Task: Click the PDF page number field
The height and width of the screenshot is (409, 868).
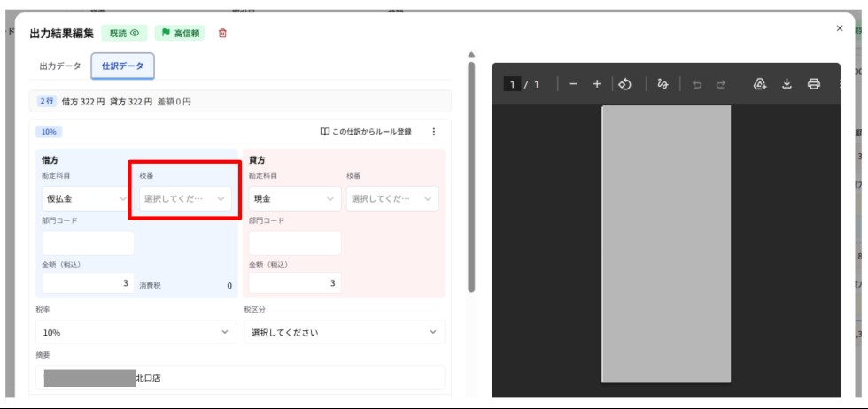Action: point(512,84)
